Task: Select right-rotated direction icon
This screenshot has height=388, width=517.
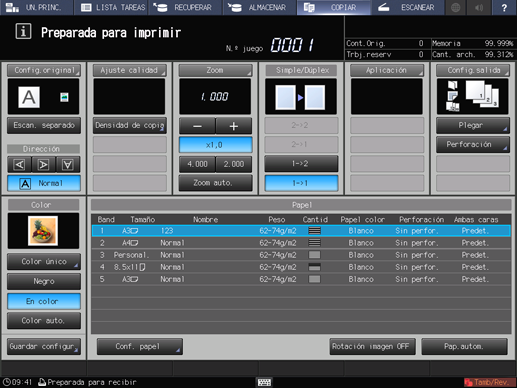Action: tap(44, 164)
